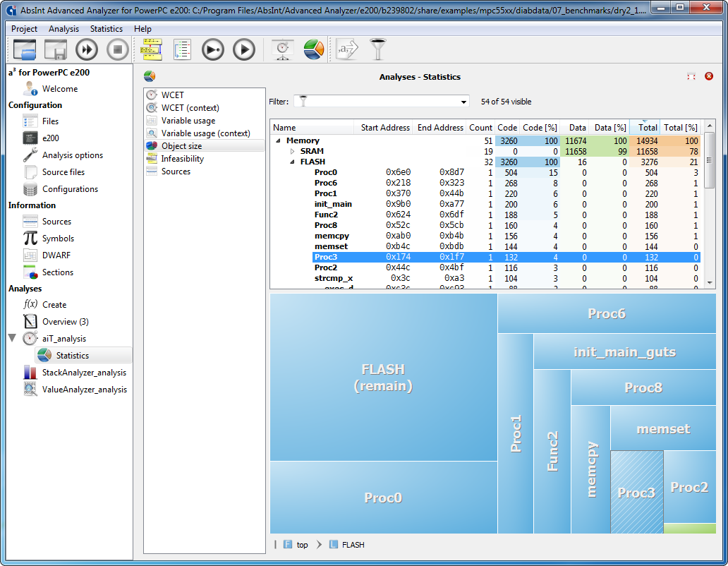Click the plain play toolbar button
The height and width of the screenshot is (566, 728).
pos(244,49)
